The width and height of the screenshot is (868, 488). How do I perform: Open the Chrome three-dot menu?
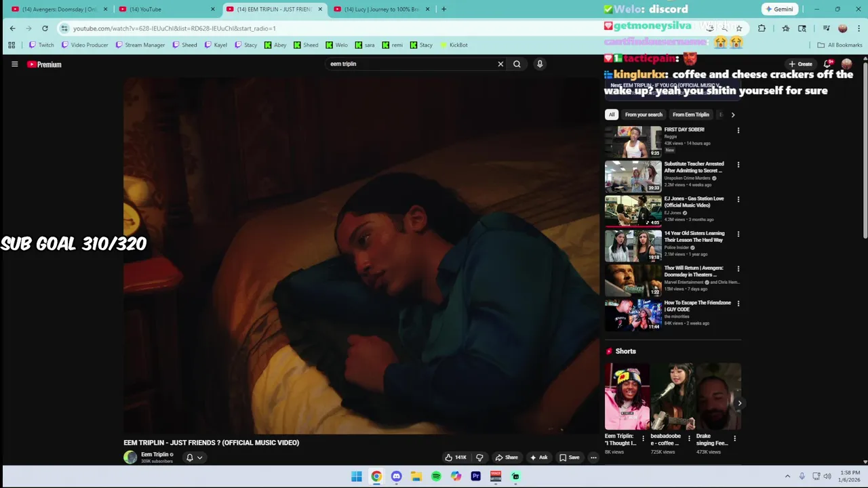tap(858, 28)
